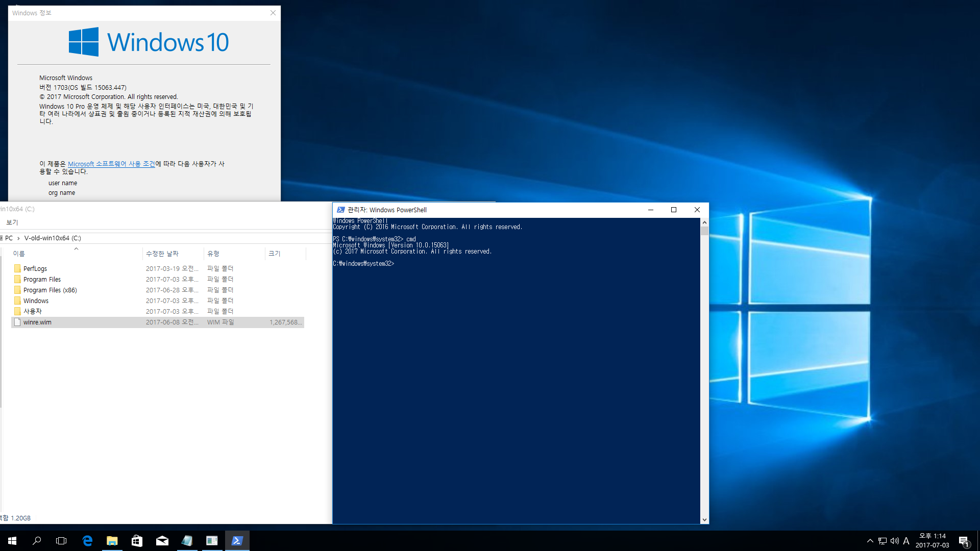Sort by 크기 column header
This screenshot has height=551, width=980.
point(286,254)
